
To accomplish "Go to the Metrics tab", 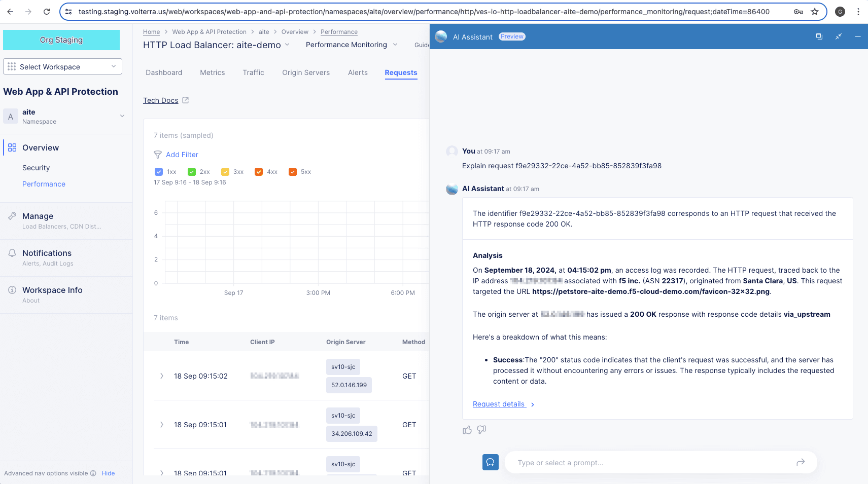I will coord(212,72).
